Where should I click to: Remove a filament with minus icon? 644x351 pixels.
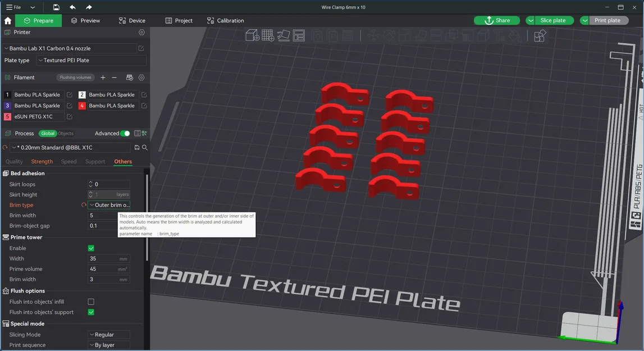114,78
